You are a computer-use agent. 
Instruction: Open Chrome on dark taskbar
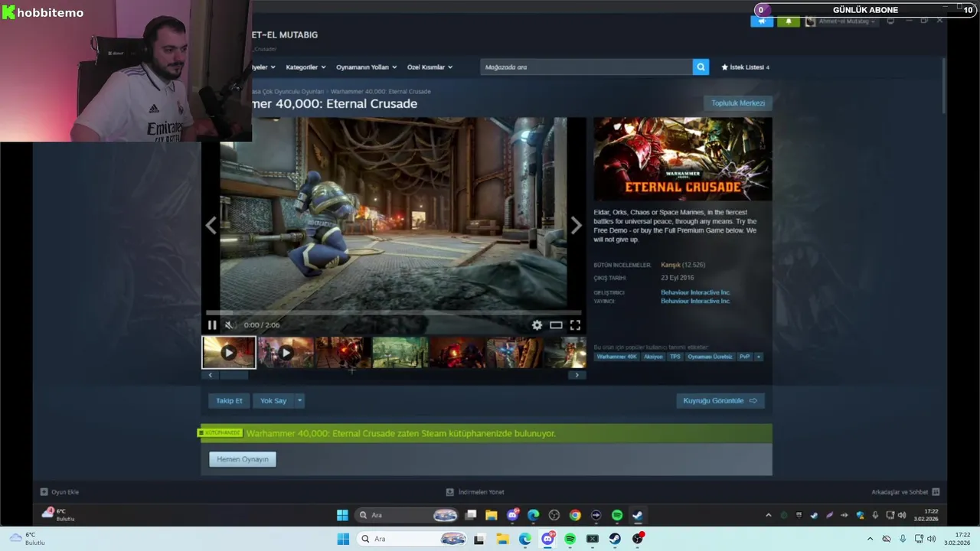pyautogui.click(x=575, y=516)
